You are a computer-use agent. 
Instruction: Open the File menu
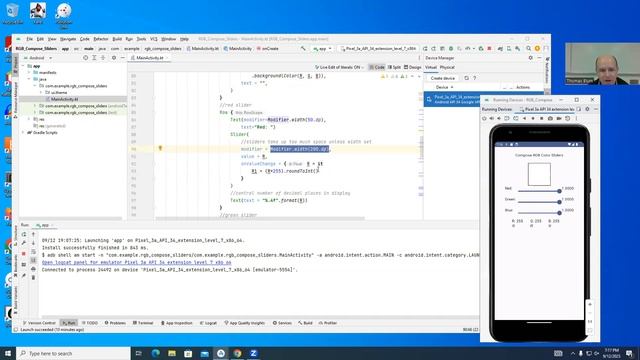pyautogui.click(x=29, y=39)
